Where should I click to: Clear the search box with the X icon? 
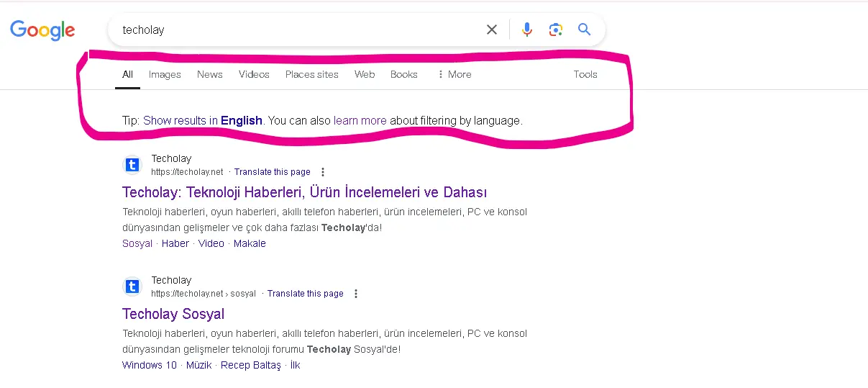492,30
